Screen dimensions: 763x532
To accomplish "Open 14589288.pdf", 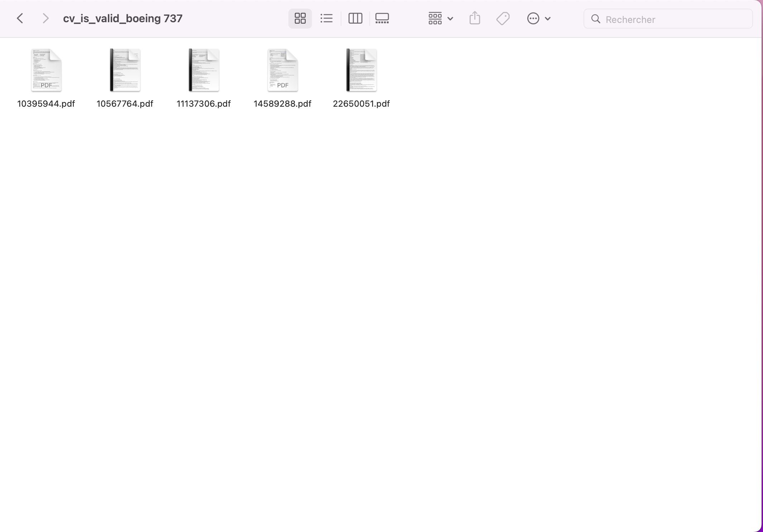I will coord(283,70).
